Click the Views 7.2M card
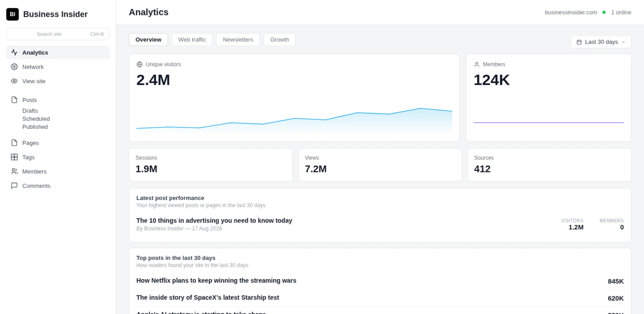 pos(380,165)
